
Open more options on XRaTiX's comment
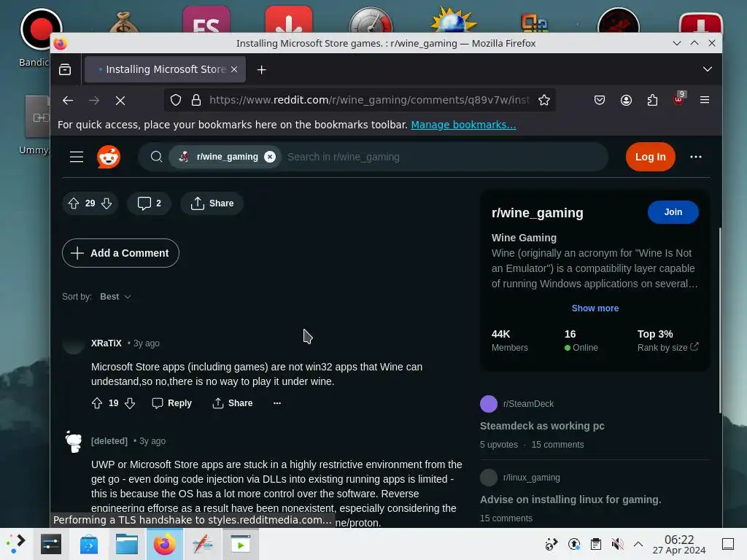coord(276,403)
